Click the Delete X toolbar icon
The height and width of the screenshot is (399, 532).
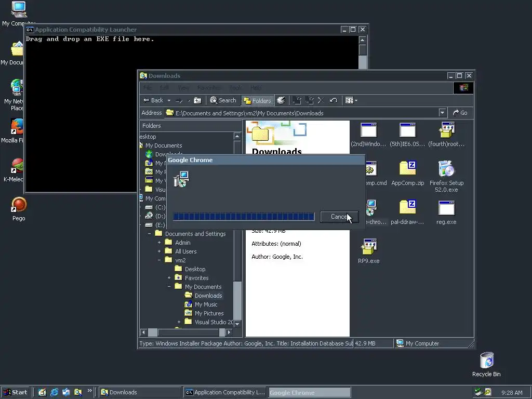321,100
